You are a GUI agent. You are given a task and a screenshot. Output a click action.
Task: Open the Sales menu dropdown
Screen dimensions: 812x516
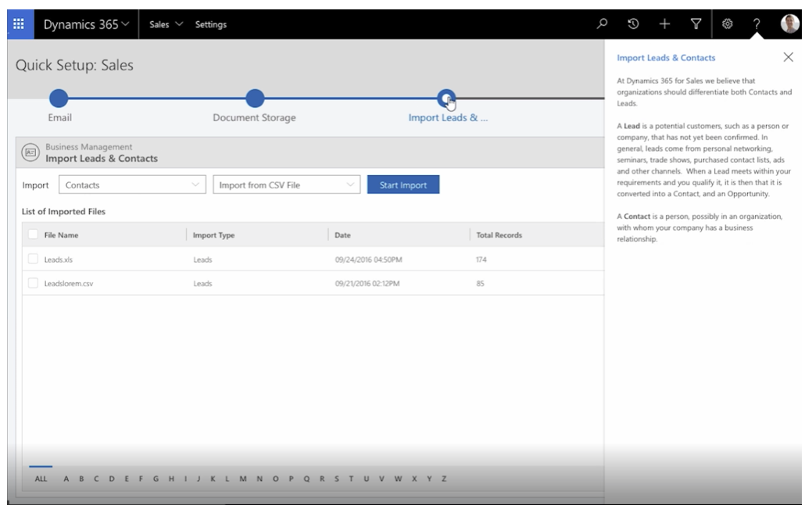click(166, 24)
